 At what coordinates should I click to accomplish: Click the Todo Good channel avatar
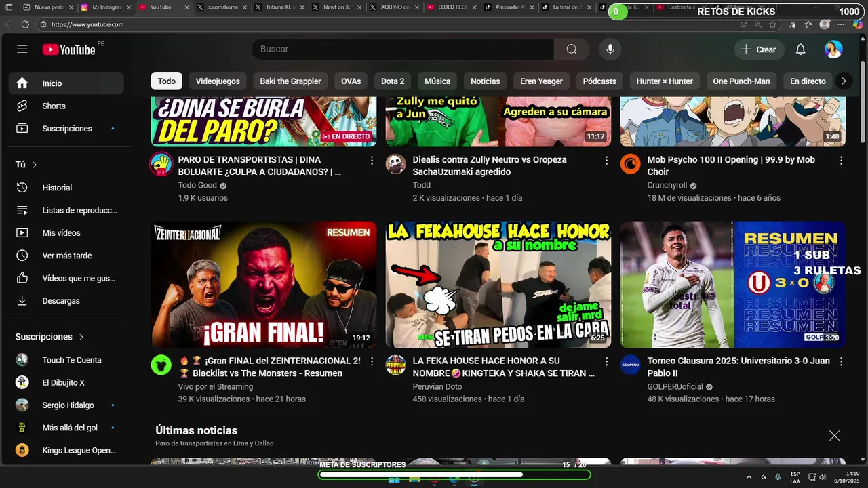[161, 164]
